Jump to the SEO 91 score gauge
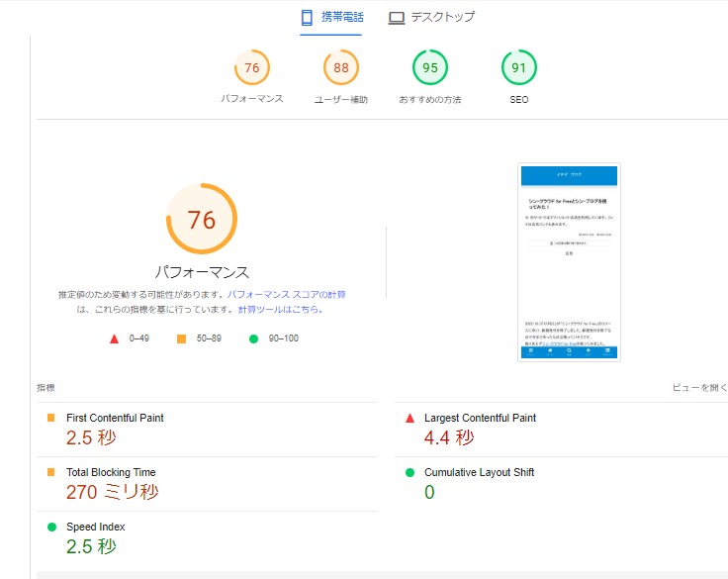728x579 pixels. [x=519, y=68]
